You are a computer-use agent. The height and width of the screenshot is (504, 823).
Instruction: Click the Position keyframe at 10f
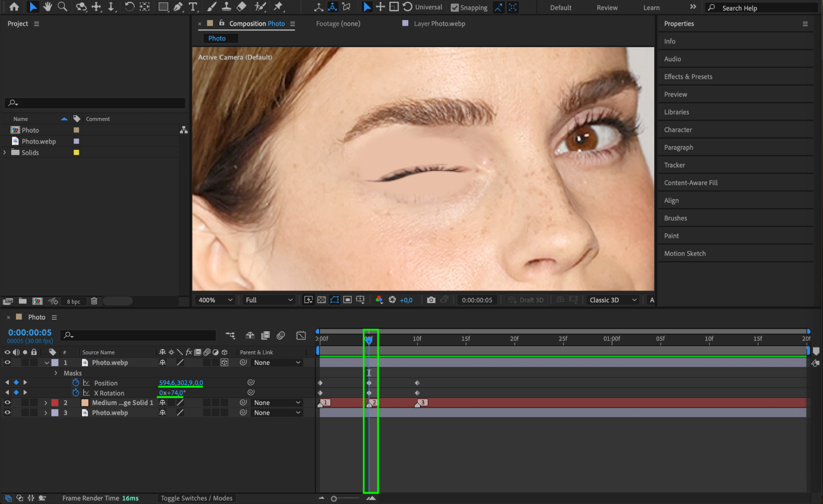pyautogui.click(x=417, y=383)
